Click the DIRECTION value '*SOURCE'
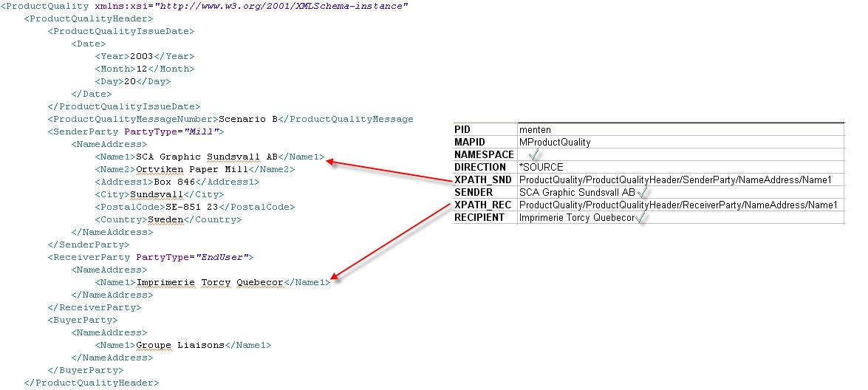The height and width of the screenshot is (390, 868). click(541, 168)
